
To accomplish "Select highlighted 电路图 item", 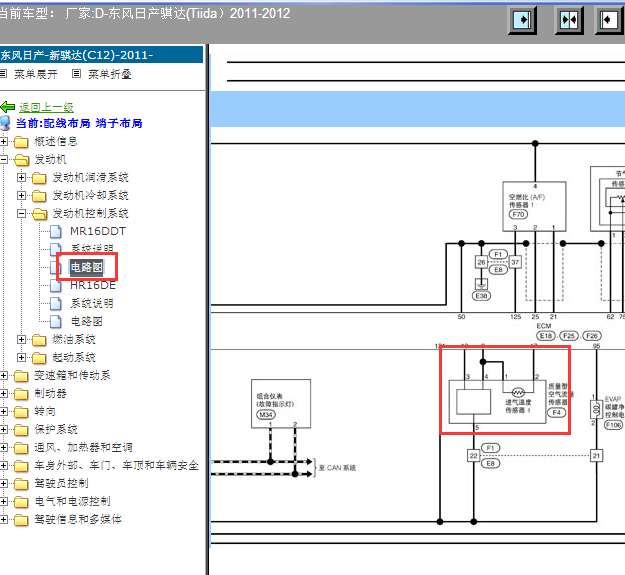I will 87,267.
